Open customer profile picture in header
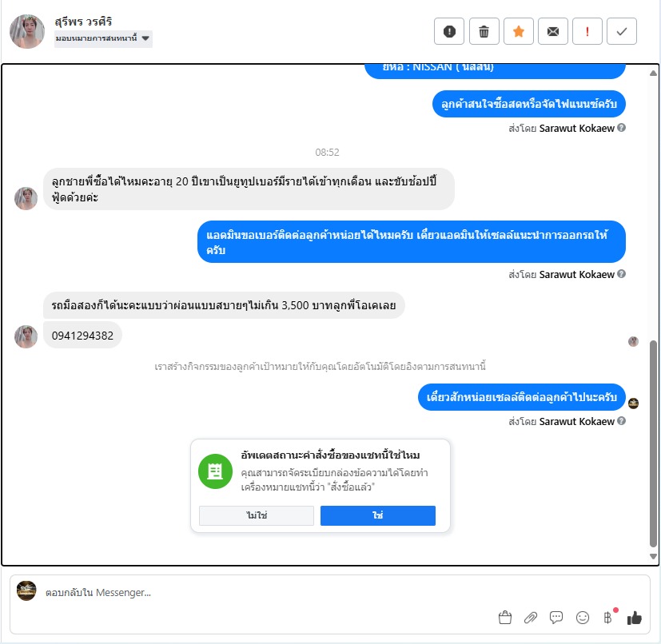The image size is (661, 644). pyautogui.click(x=27, y=31)
